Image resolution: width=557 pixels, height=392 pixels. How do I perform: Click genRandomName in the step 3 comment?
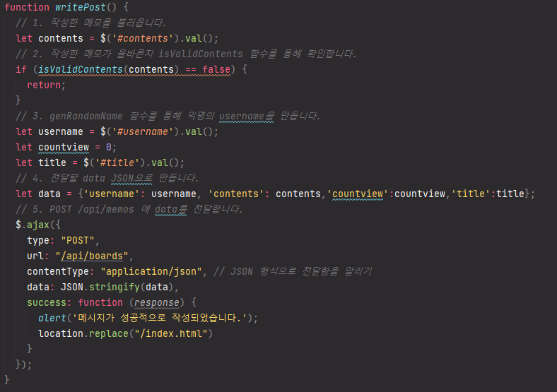click(x=86, y=116)
